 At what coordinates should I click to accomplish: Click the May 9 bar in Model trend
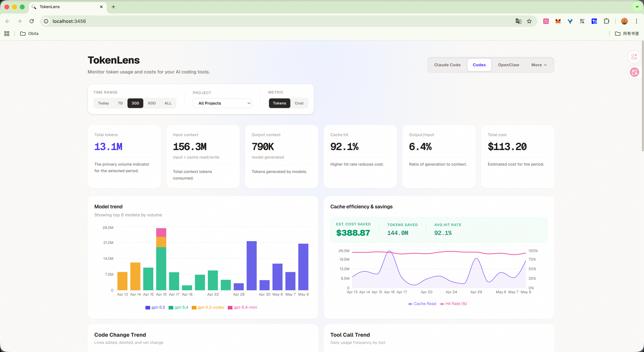click(x=303, y=267)
